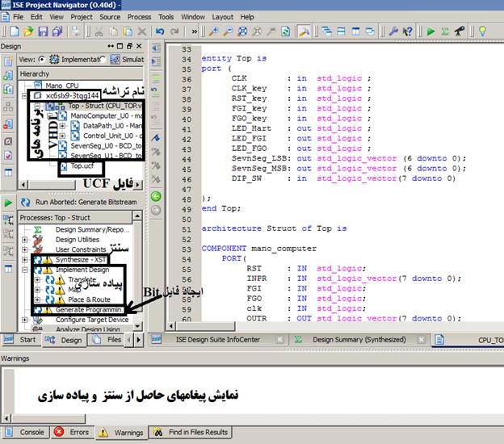Click the Cut scissors icon
Viewport: 504px width, 444px height.
point(99,31)
